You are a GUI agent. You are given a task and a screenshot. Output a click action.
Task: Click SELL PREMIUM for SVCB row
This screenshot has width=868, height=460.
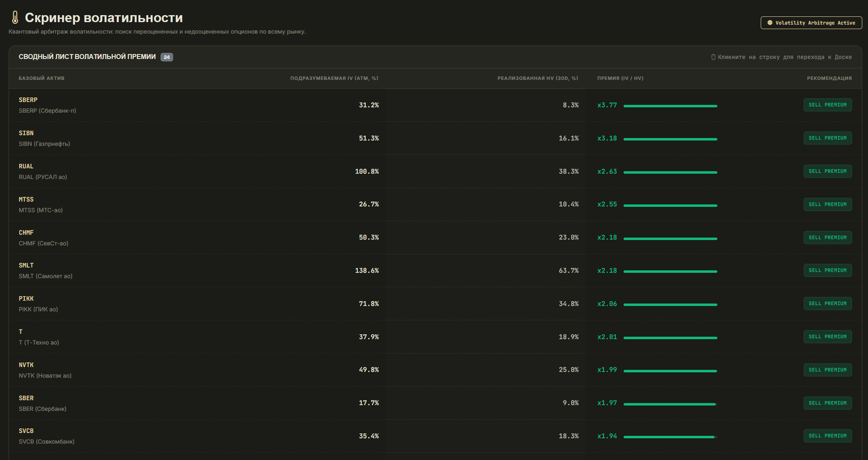(827, 436)
